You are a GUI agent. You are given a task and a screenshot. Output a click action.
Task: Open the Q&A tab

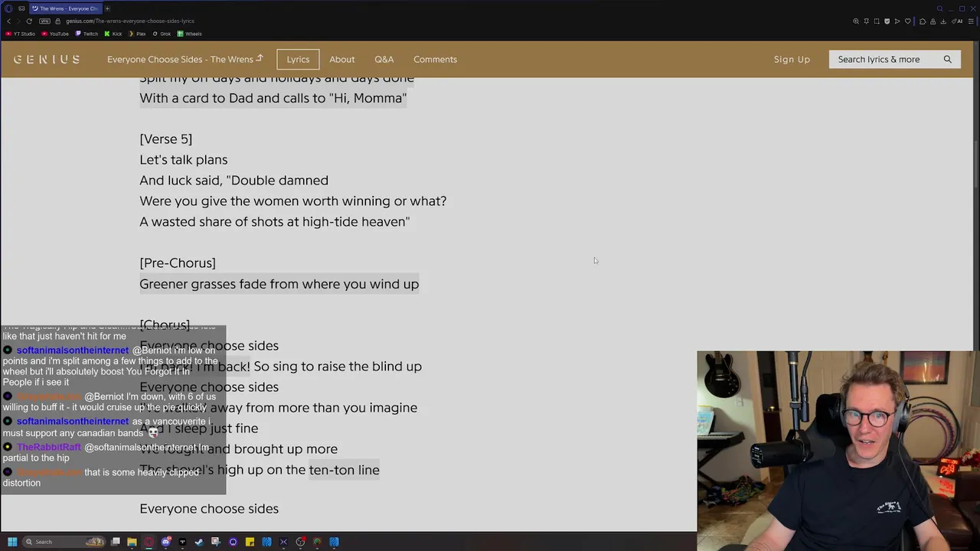[x=384, y=59]
